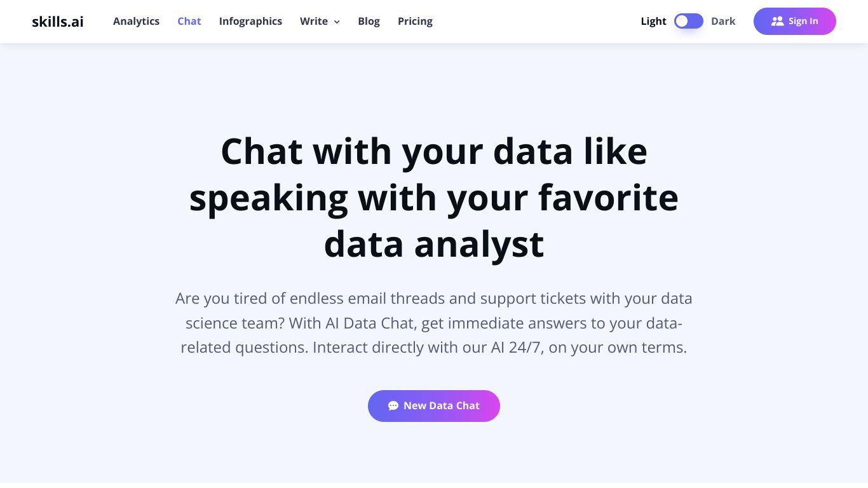The image size is (868, 488).
Task: Select the Dark theme label
Action: [x=723, y=21]
